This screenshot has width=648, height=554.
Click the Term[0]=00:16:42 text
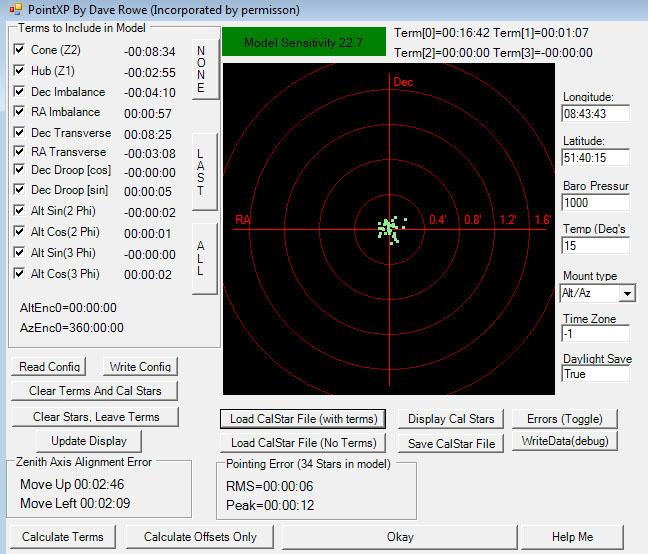point(442,33)
